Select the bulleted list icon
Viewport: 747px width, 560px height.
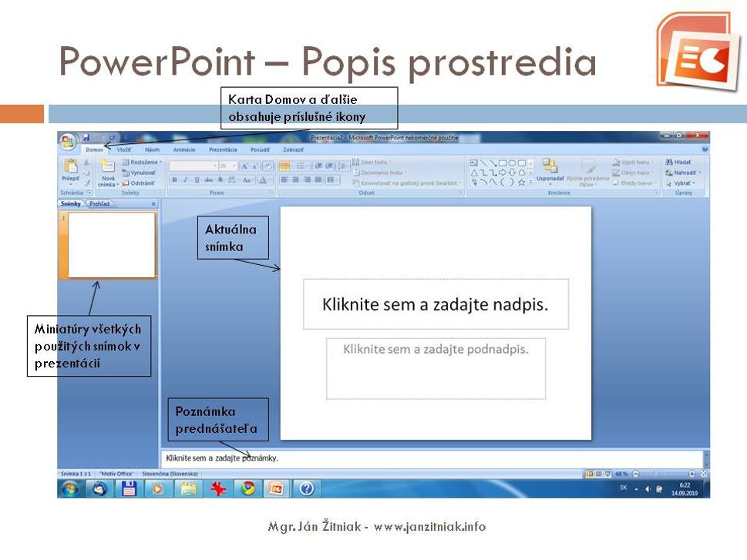pos(284,166)
